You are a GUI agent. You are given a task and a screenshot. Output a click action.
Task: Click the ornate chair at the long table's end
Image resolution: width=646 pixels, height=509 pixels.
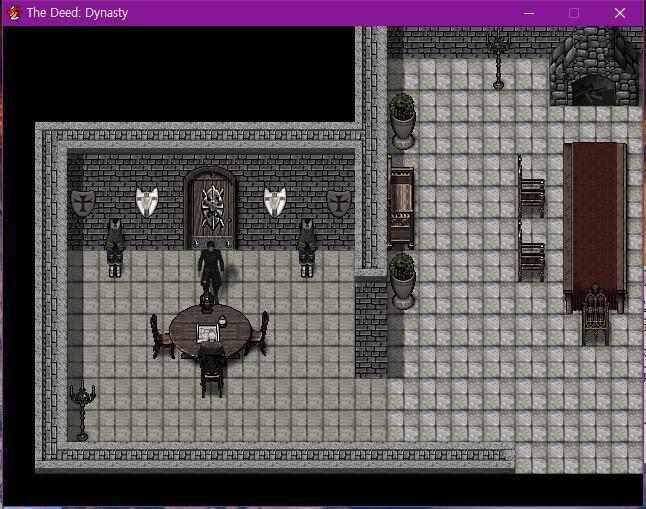tap(595, 315)
